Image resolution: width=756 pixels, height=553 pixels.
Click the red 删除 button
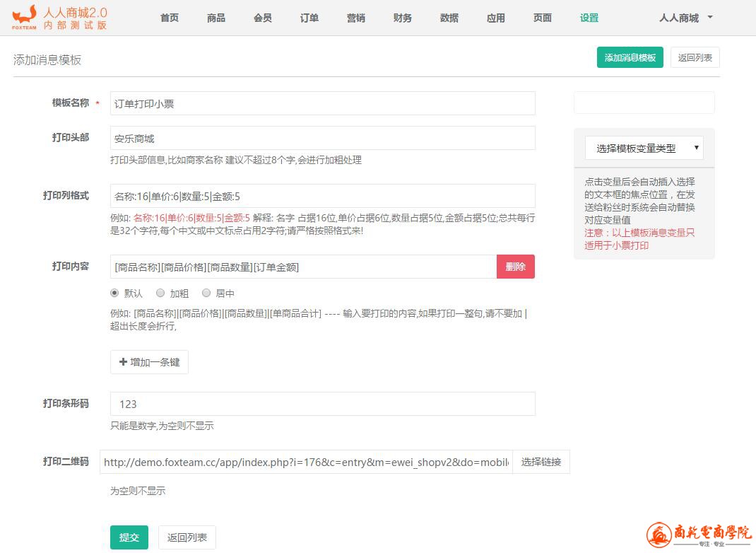click(x=515, y=267)
